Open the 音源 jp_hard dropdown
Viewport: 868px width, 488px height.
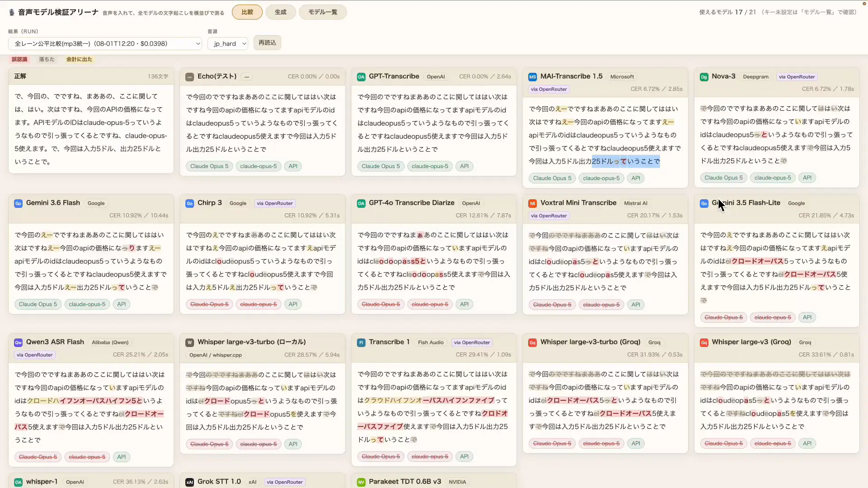pos(228,43)
